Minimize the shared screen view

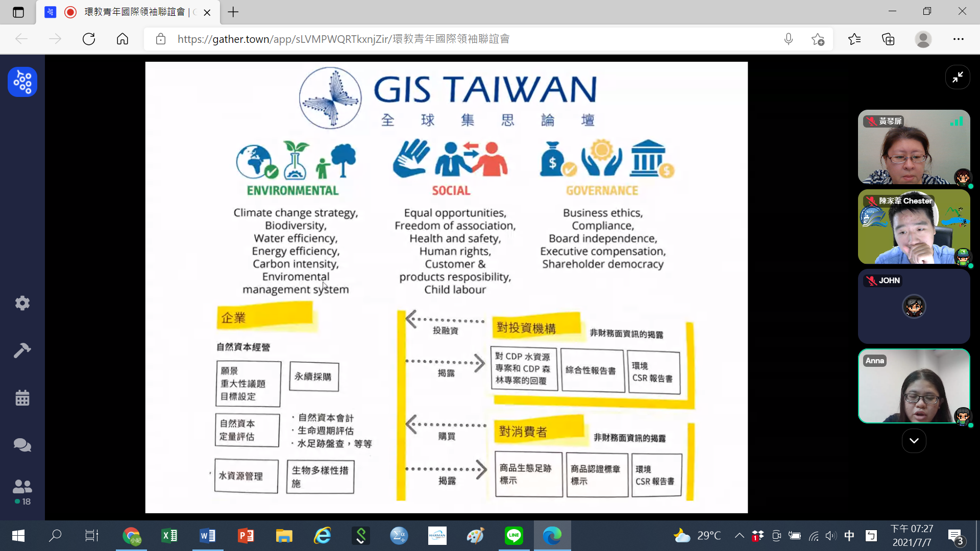point(958,77)
